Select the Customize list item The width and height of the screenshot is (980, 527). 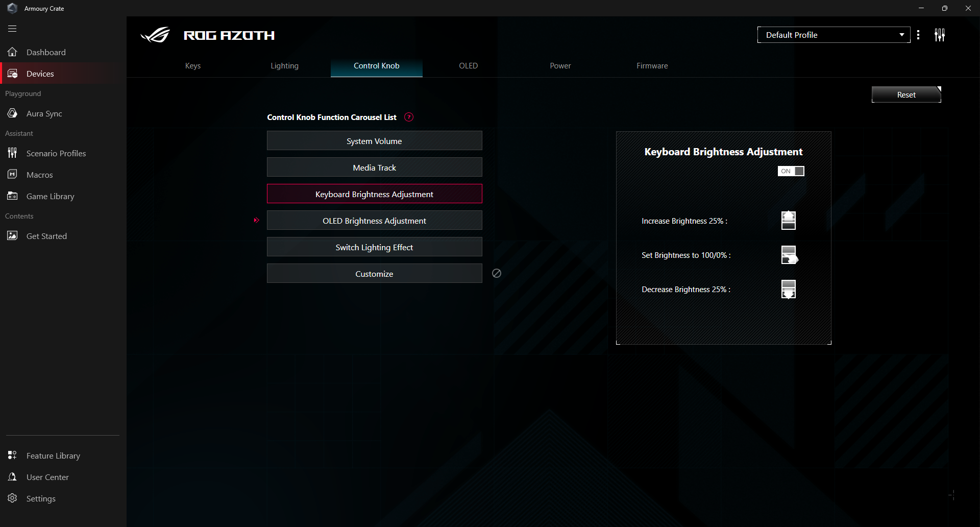375,273
